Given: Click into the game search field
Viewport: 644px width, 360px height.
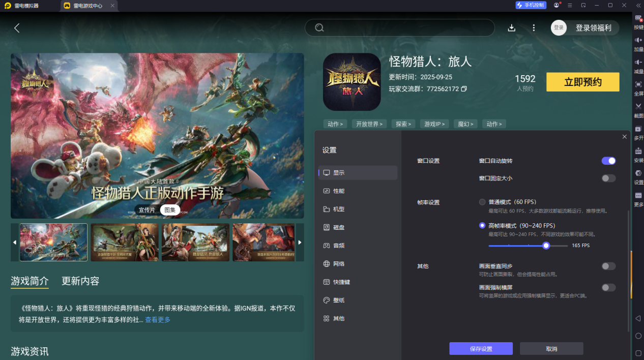Looking at the screenshot, I should (x=400, y=27).
